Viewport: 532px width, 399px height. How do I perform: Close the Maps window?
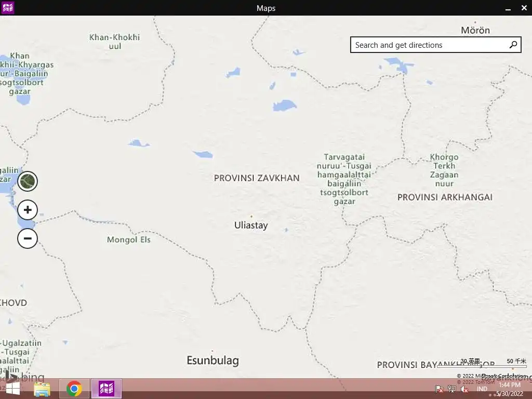(x=524, y=8)
